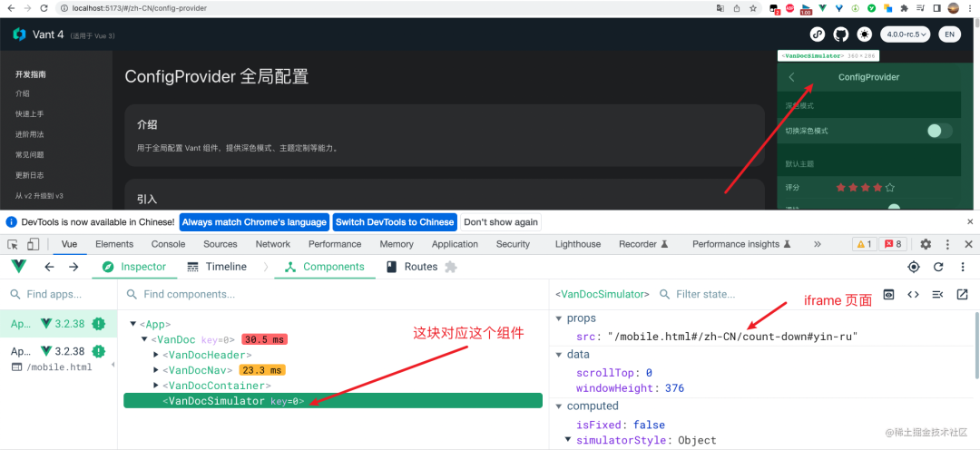Image resolution: width=980 pixels, height=450 pixels.
Task: Open the Vue DevTools Timeline tab
Action: (218, 267)
